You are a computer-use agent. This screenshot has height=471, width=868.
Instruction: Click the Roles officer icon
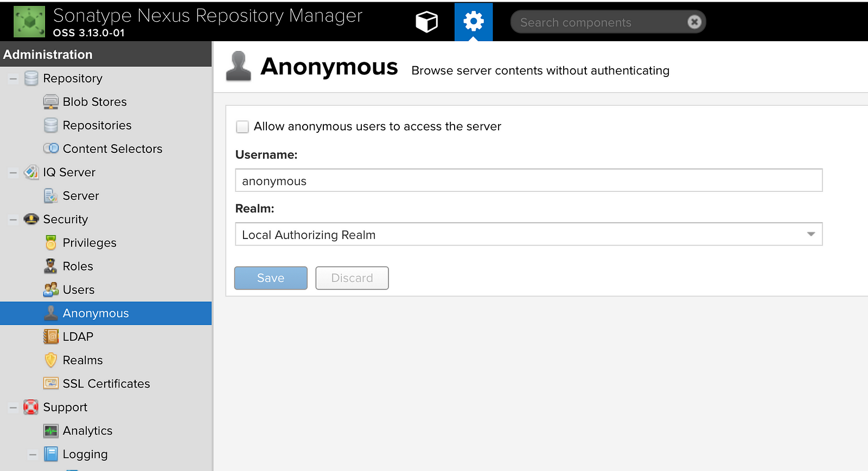tap(50, 266)
